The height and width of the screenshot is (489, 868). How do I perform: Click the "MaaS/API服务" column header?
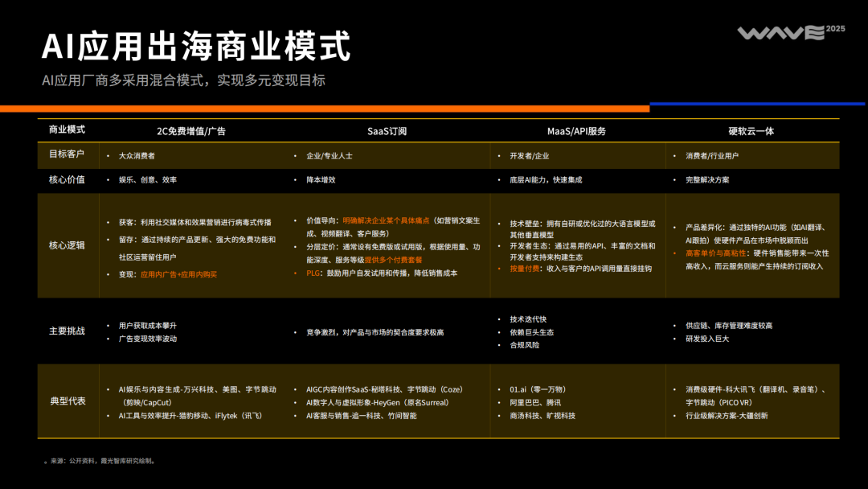(576, 131)
